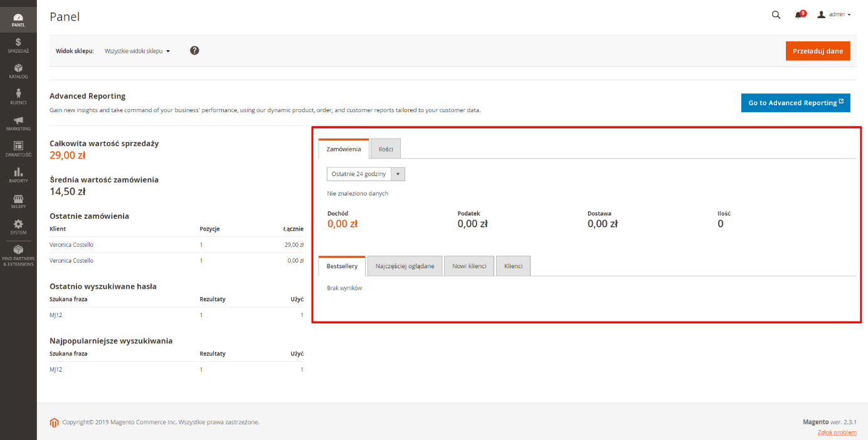
Task: Open the Katalog sidebar menu
Action: point(18,72)
